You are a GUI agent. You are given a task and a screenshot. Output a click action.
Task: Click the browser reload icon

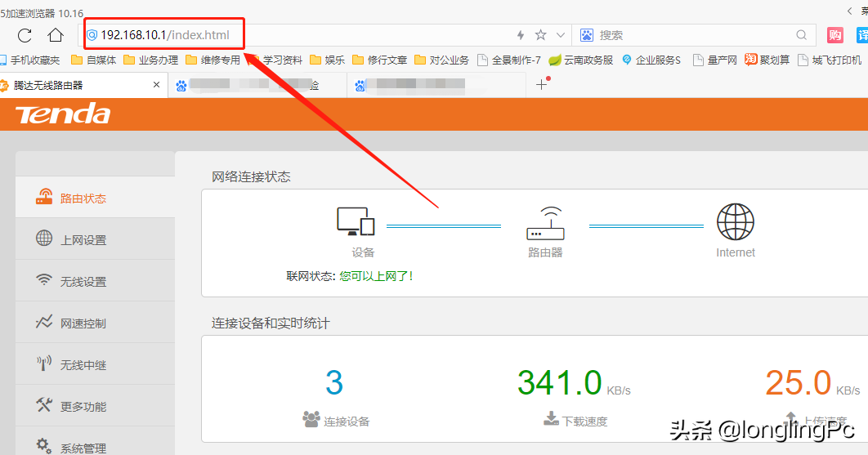click(x=25, y=35)
